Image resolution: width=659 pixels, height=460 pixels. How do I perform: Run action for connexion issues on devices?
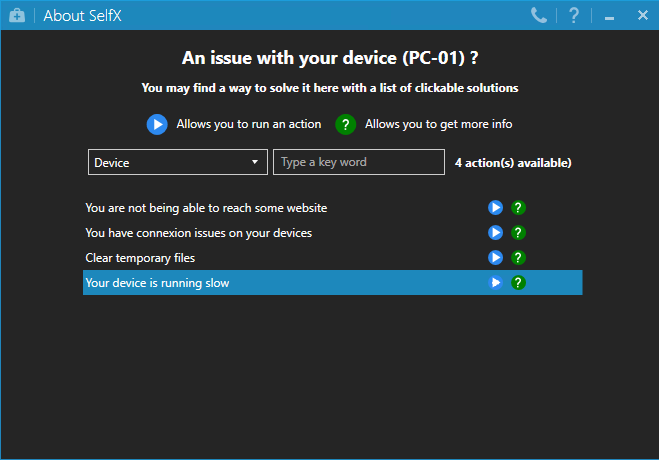[x=495, y=233]
